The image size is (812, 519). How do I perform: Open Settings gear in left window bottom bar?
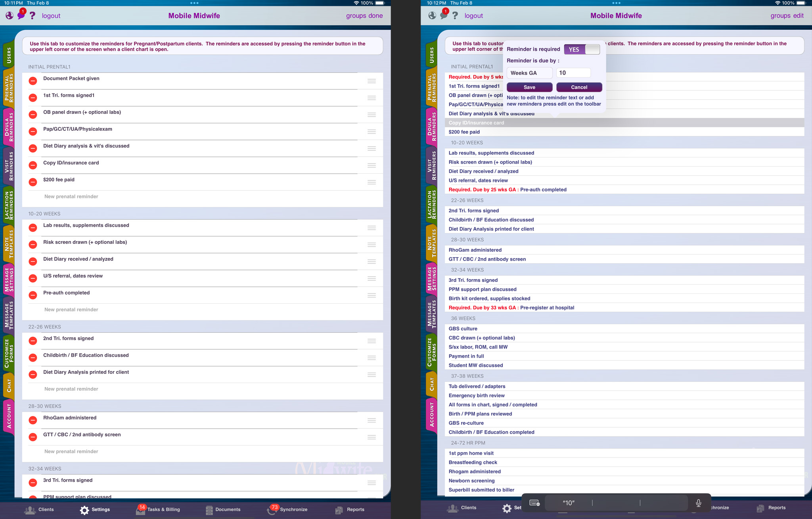[95, 510]
